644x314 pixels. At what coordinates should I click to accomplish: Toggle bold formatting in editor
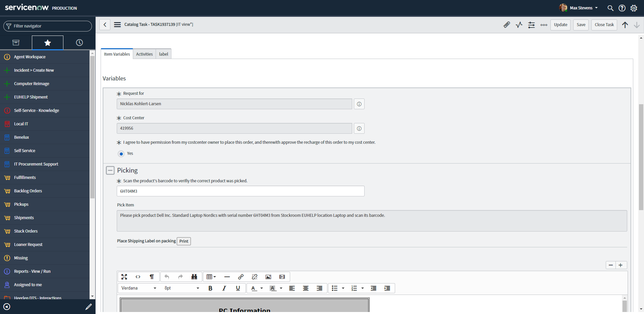coord(210,288)
